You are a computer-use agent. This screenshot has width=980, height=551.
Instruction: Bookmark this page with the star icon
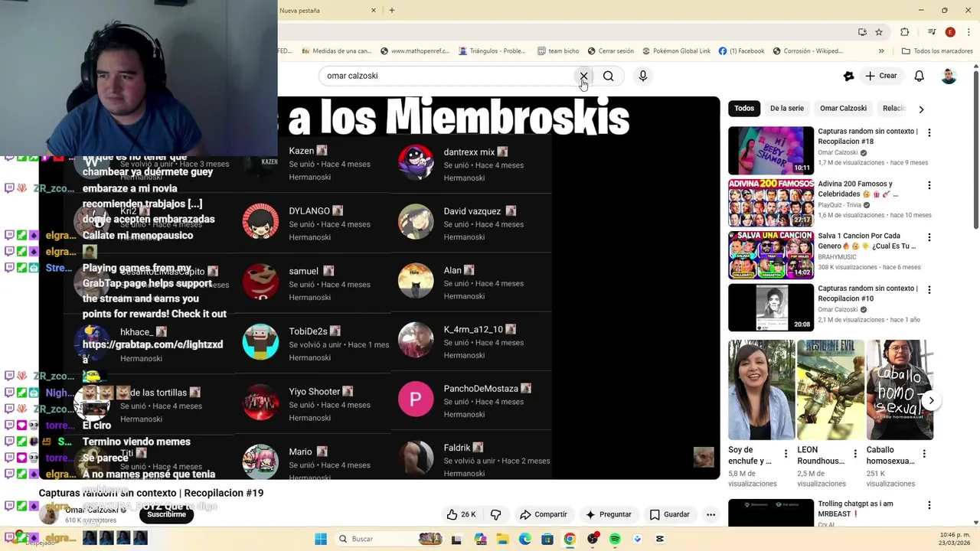pos(879,32)
